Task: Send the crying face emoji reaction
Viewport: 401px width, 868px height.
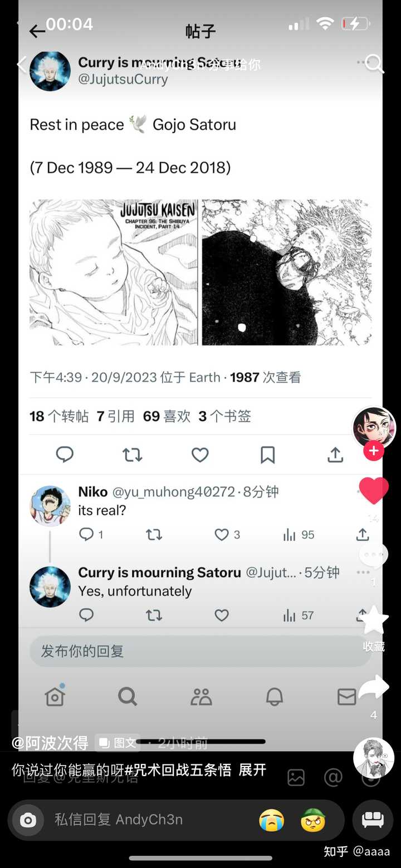Action: click(272, 820)
